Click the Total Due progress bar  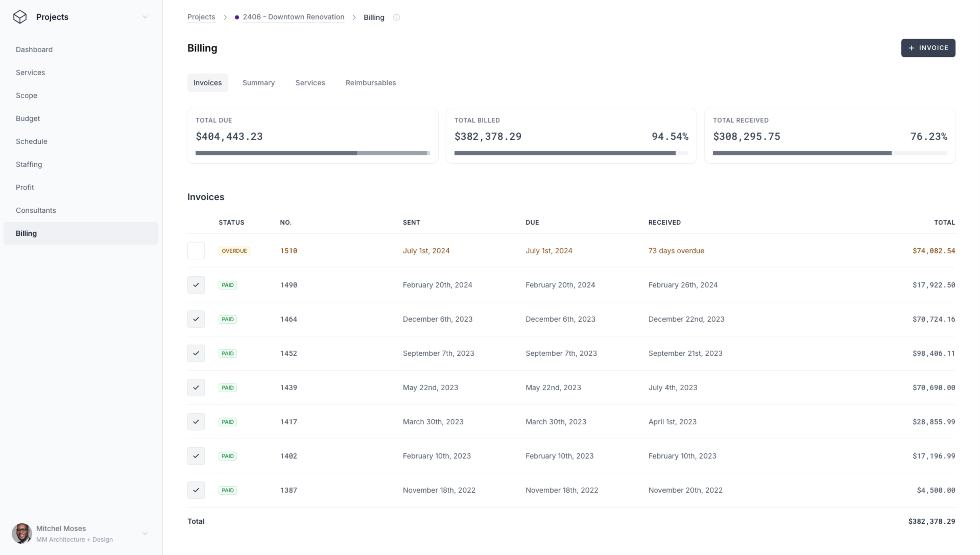click(x=313, y=153)
